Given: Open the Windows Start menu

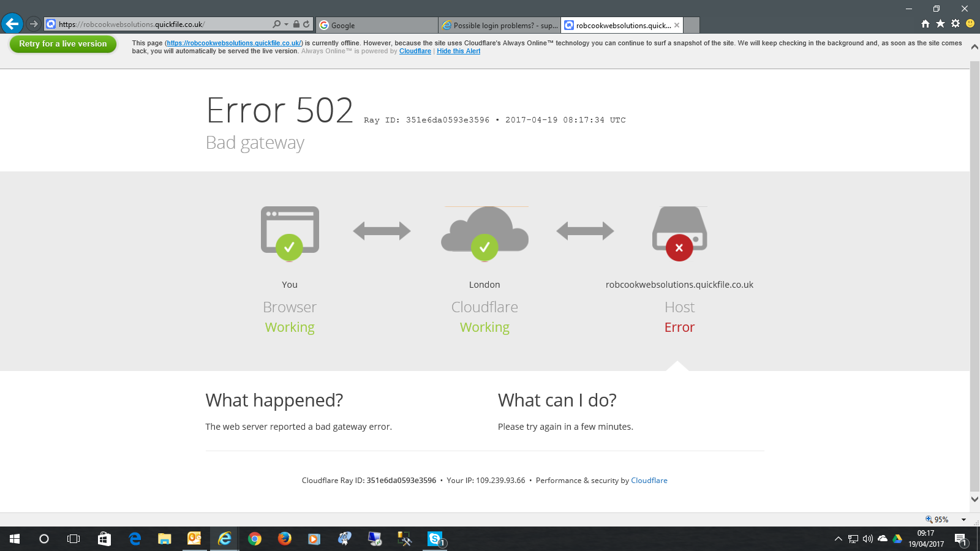Looking at the screenshot, I should (15, 539).
